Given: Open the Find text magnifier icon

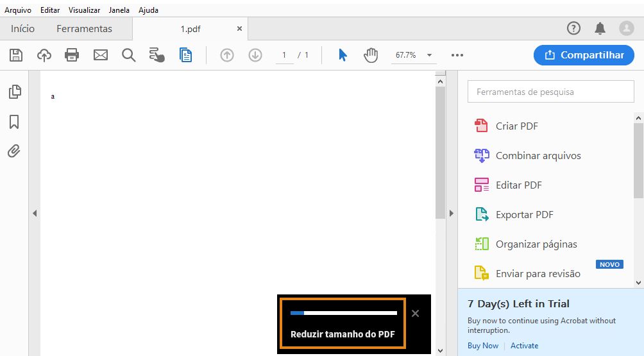Looking at the screenshot, I should pos(128,55).
